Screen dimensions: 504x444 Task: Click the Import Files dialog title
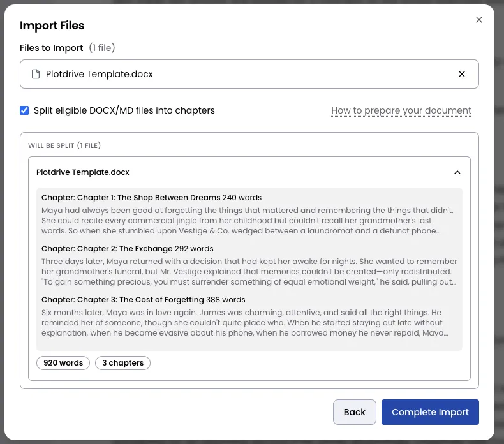tap(52, 26)
